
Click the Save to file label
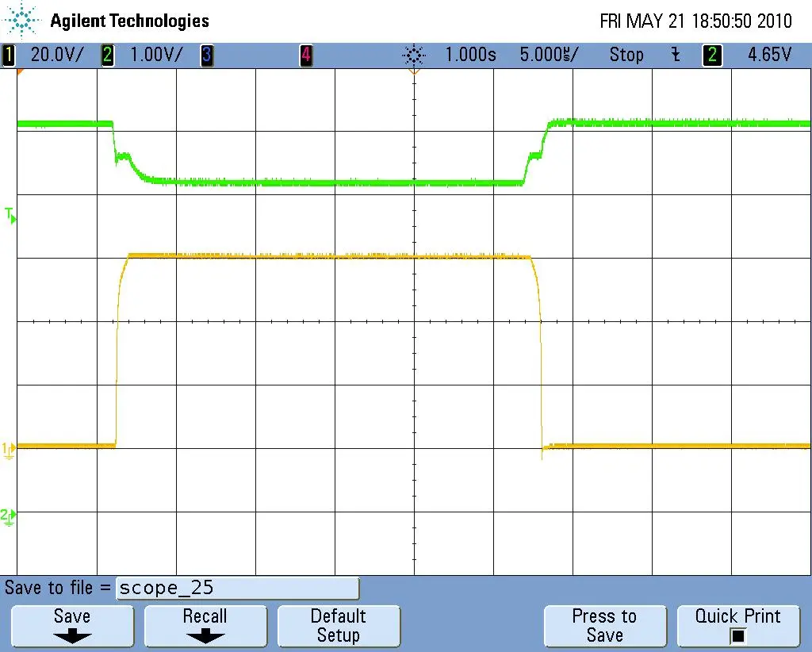coord(57,588)
